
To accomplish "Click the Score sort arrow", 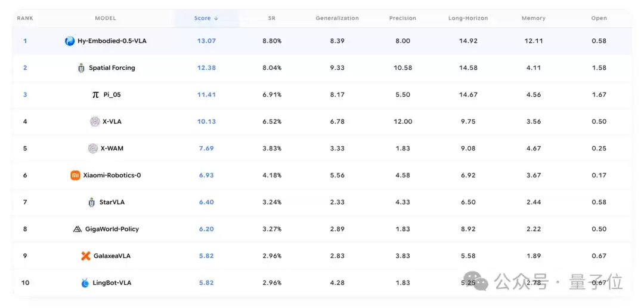I will (216, 19).
